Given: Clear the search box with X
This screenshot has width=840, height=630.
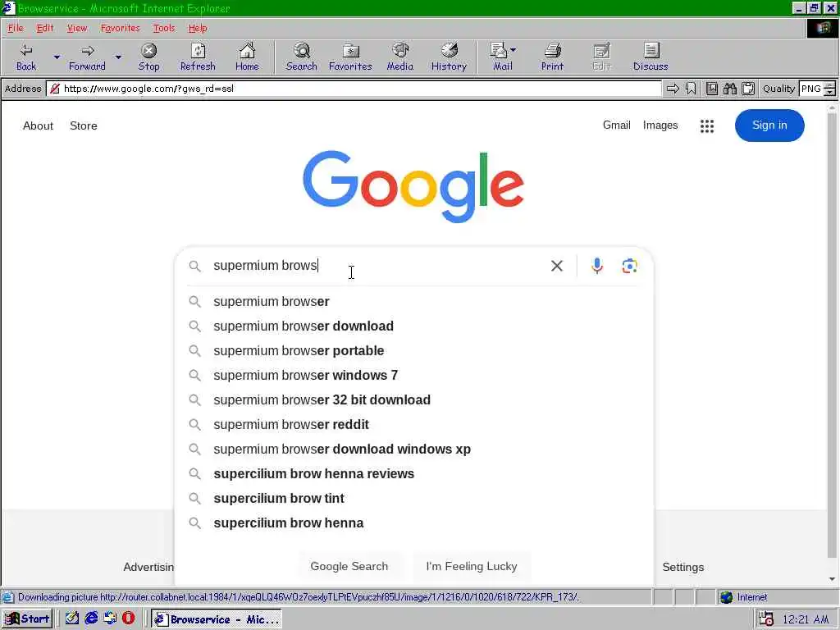Looking at the screenshot, I should 557,266.
